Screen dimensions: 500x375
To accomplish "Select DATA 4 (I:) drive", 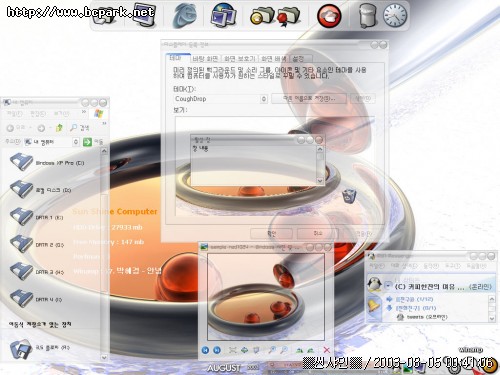I will pyautogui.click(x=36, y=299).
